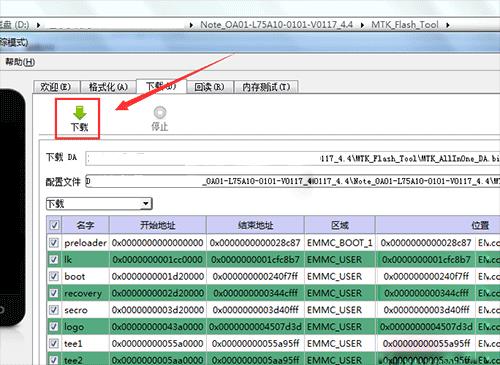Viewport: 500px width, 365px height.
Task: Click begin address 0x0000000001d20000 of boot
Action: click(x=158, y=276)
